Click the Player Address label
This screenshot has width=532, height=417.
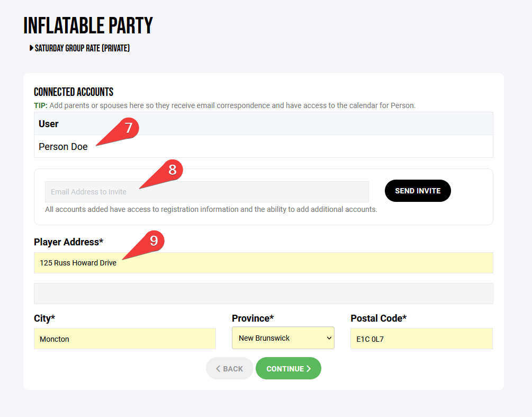(x=68, y=242)
